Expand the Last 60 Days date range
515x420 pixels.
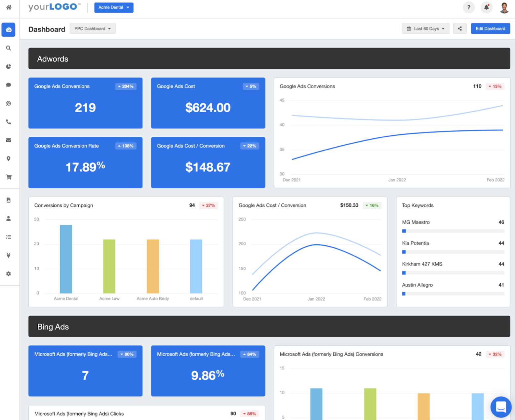(x=425, y=29)
